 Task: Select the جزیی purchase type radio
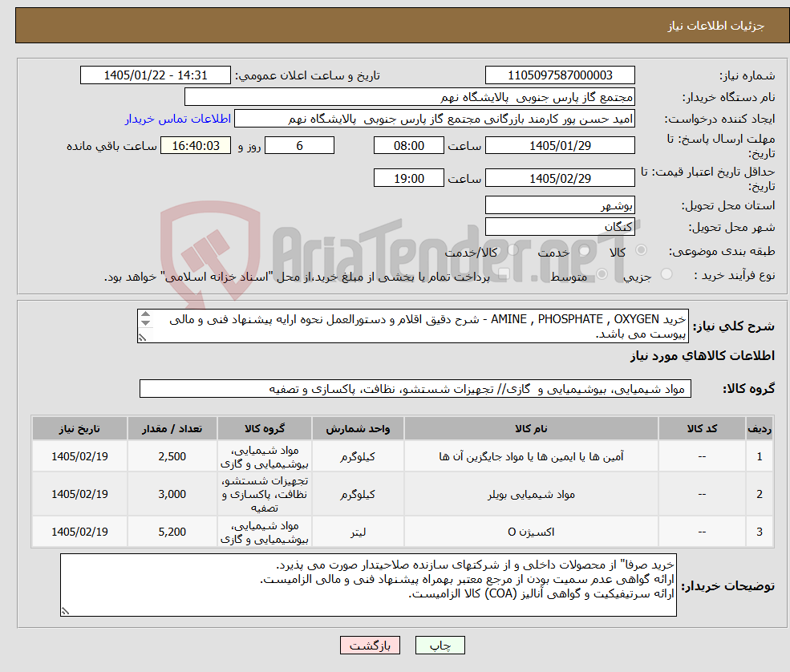pyautogui.click(x=666, y=274)
